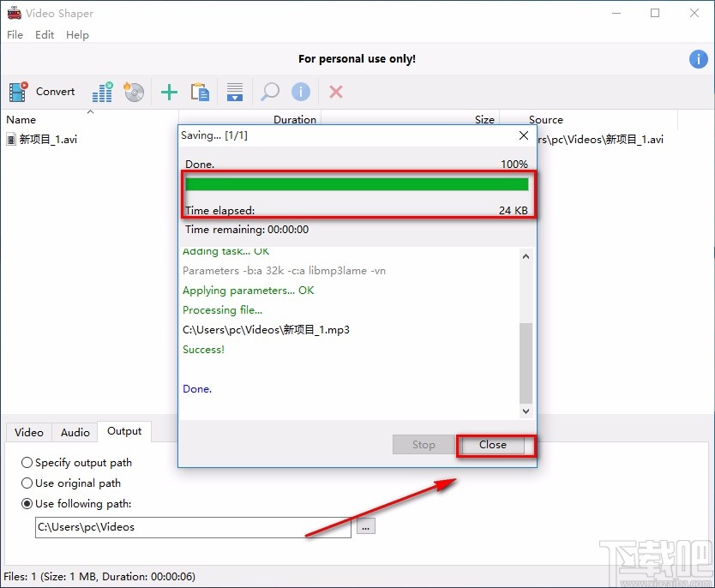Click the source path rs\pc\Videos\新项目_1.avi
Image resolution: width=715 pixels, height=588 pixels.
(x=600, y=139)
